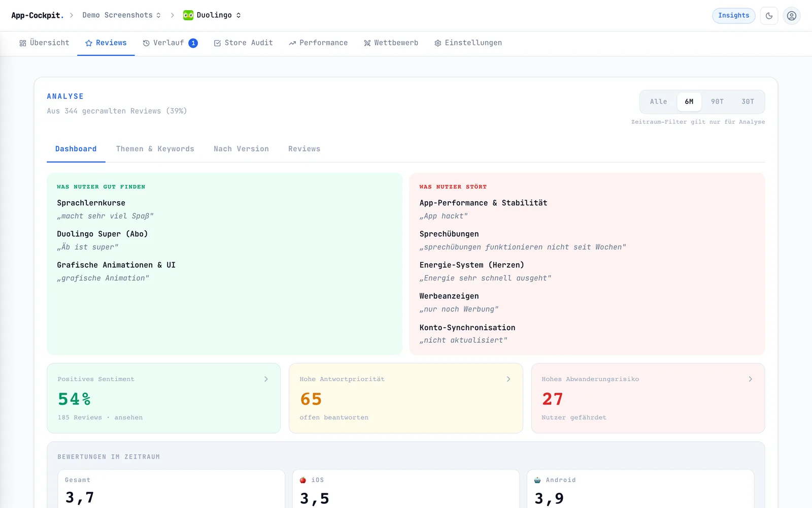Click the Android robot icon
This screenshot has height=508, width=812.
537,480
